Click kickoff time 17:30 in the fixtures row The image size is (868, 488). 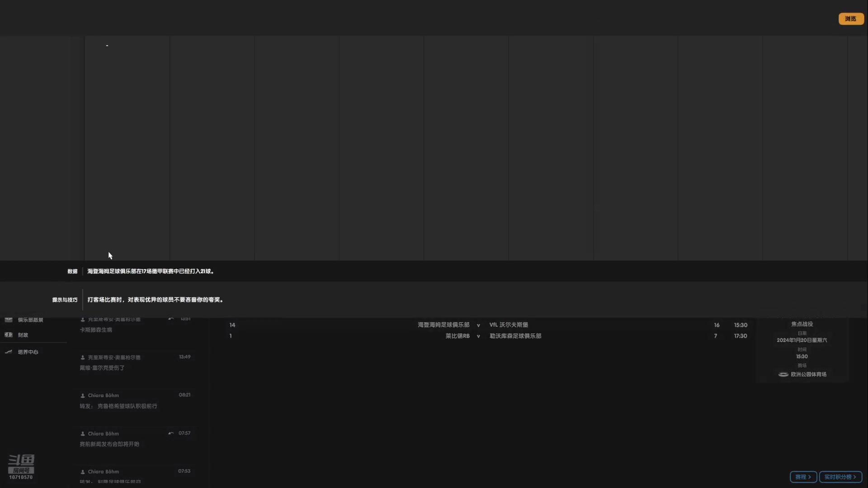[x=741, y=336]
